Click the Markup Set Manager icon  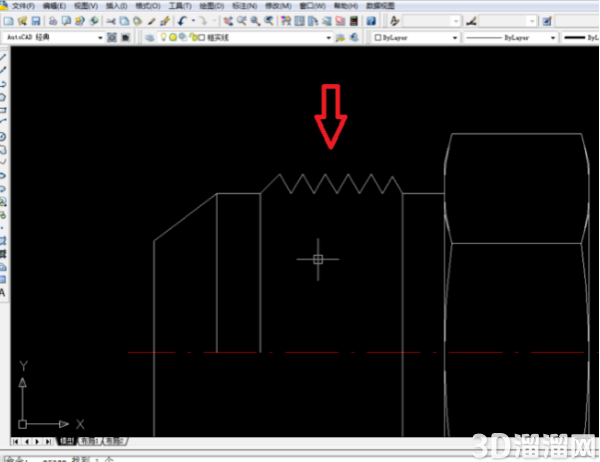point(340,21)
